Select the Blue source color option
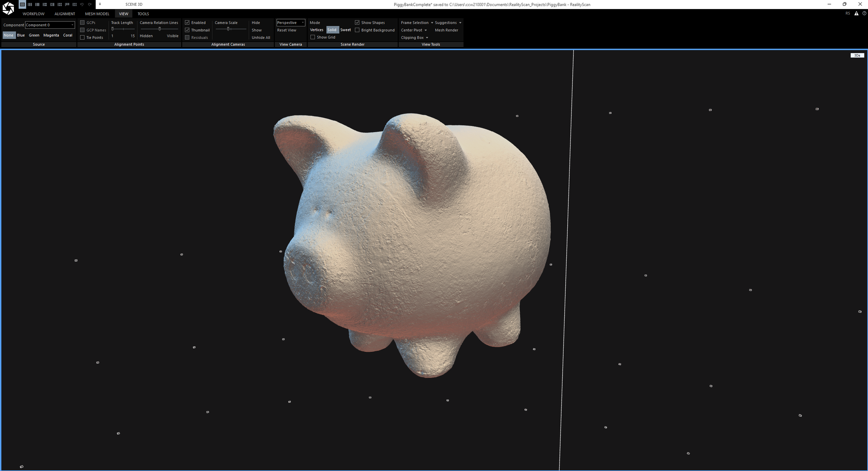This screenshot has height=471, width=868. tap(21, 35)
